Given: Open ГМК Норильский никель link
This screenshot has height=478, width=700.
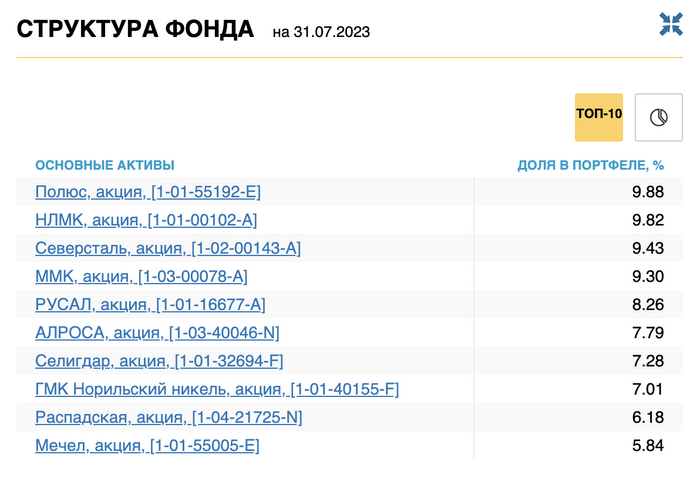Looking at the screenshot, I should click(x=217, y=389).
